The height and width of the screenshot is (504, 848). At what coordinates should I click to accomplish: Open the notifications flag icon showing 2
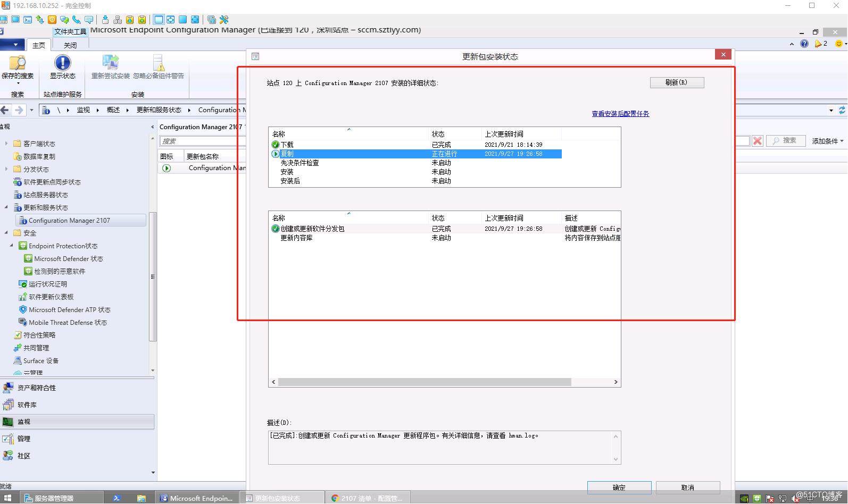point(821,44)
